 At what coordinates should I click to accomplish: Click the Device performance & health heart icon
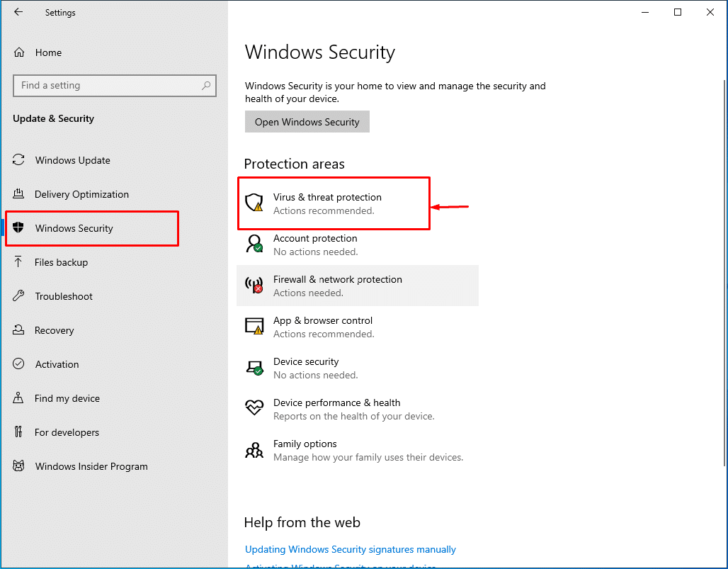pyautogui.click(x=254, y=408)
